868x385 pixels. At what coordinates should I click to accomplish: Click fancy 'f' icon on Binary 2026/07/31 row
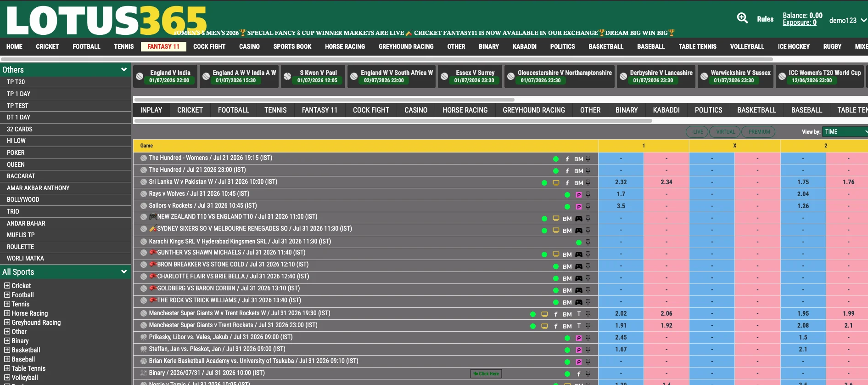coord(579,374)
